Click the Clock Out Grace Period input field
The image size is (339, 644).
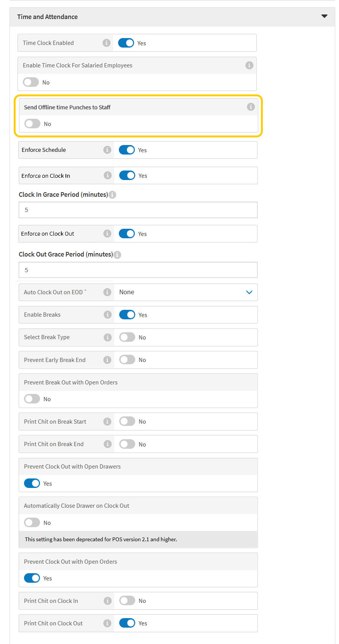click(x=138, y=270)
